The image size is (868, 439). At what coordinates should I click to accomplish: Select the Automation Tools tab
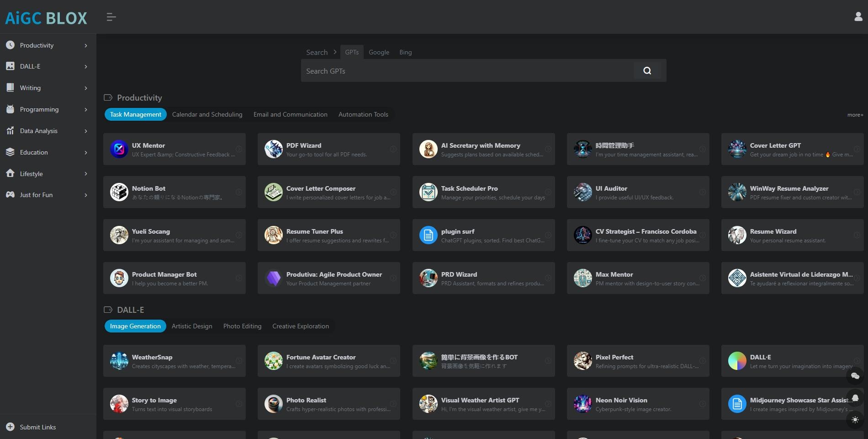pyautogui.click(x=363, y=114)
